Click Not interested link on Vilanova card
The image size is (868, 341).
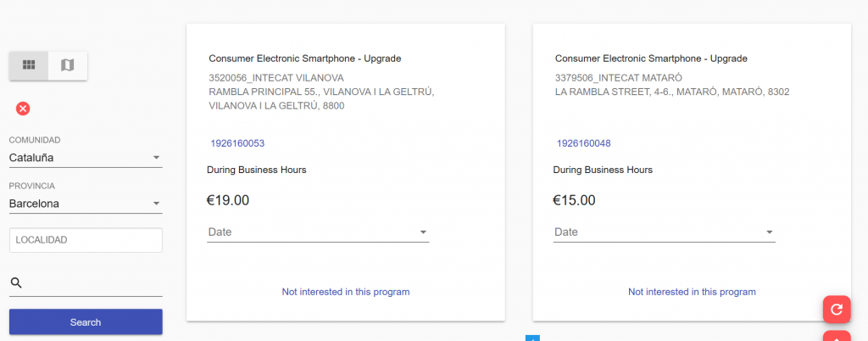345,292
